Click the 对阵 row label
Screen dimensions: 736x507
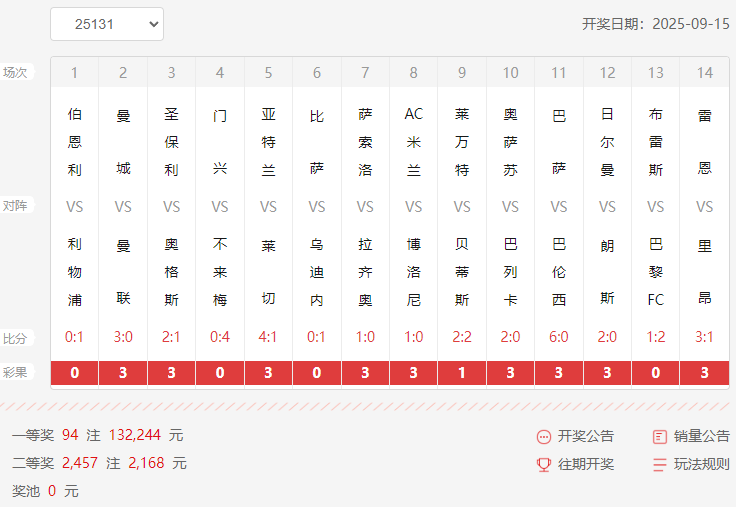click(15, 206)
